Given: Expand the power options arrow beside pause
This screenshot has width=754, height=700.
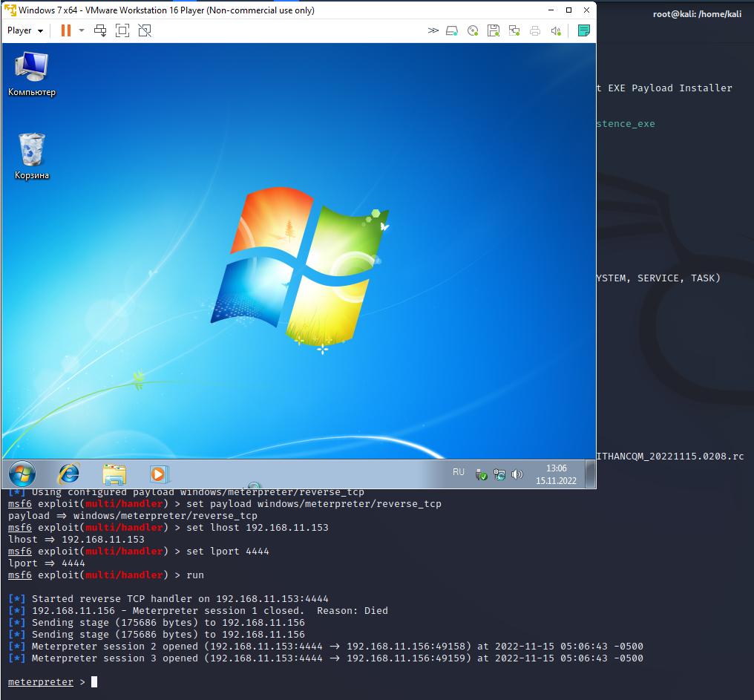Looking at the screenshot, I should click(x=82, y=30).
